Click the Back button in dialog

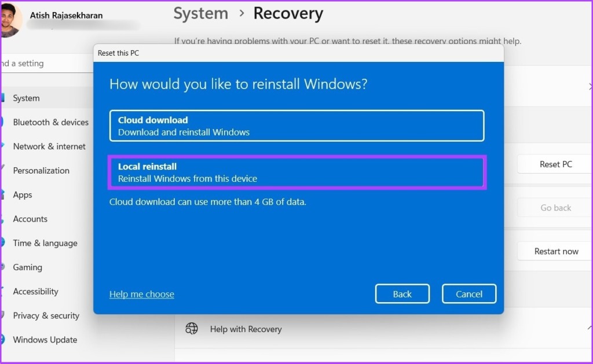tap(402, 294)
